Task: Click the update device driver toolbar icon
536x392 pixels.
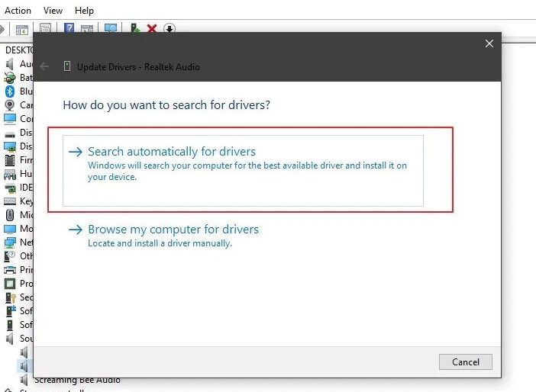Action: click(135, 28)
